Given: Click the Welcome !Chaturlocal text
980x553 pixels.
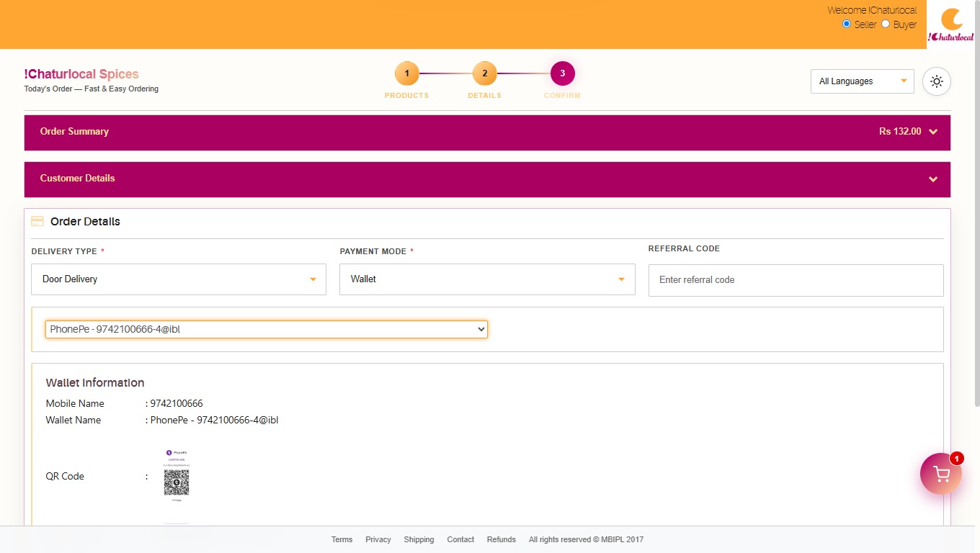Looking at the screenshot, I should pos(872,10).
